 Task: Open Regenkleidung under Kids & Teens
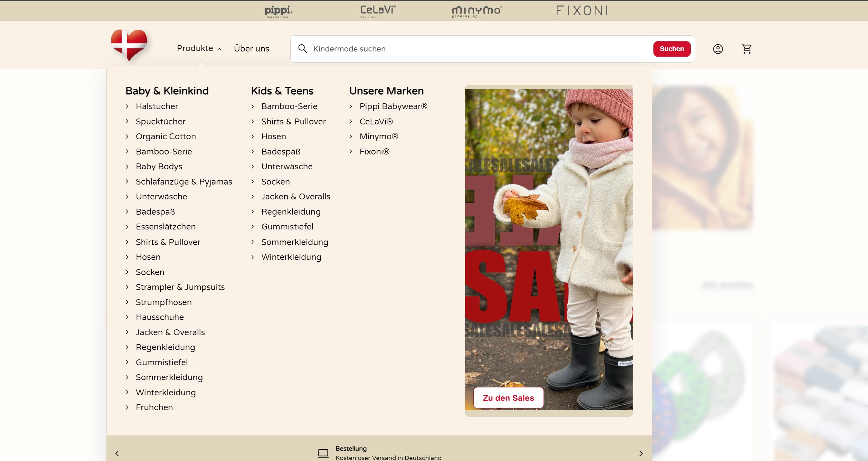[291, 212]
